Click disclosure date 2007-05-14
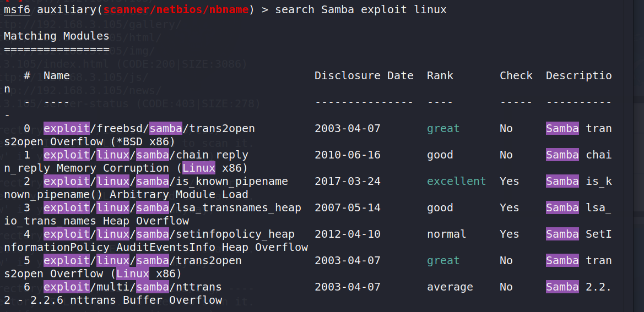This screenshot has width=644, height=312. pyautogui.click(x=348, y=208)
